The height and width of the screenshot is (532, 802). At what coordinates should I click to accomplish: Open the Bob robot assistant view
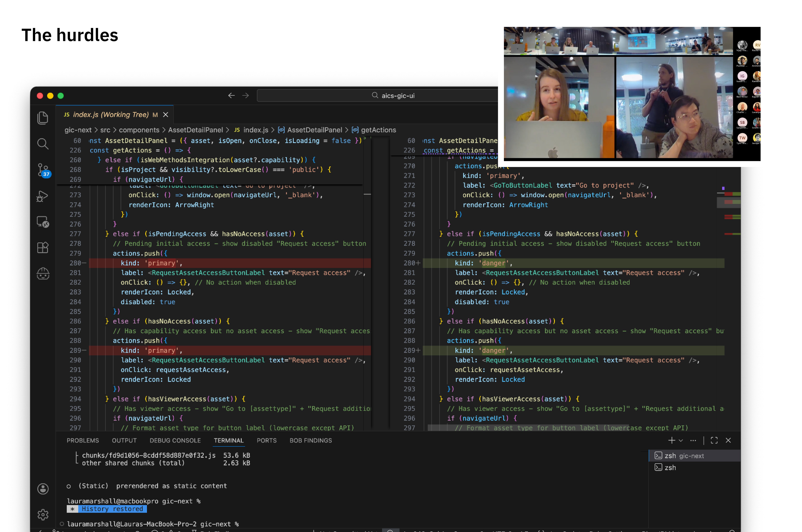(43, 274)
